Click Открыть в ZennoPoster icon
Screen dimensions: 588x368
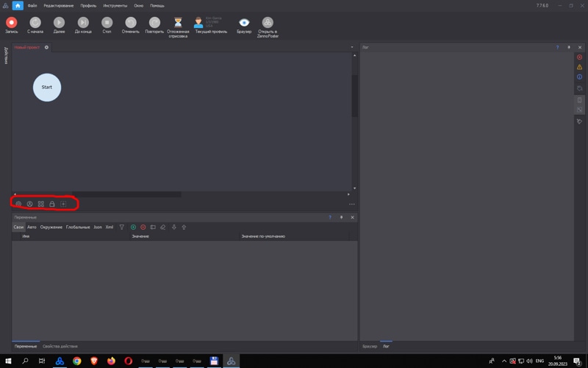tap(268, 23)
